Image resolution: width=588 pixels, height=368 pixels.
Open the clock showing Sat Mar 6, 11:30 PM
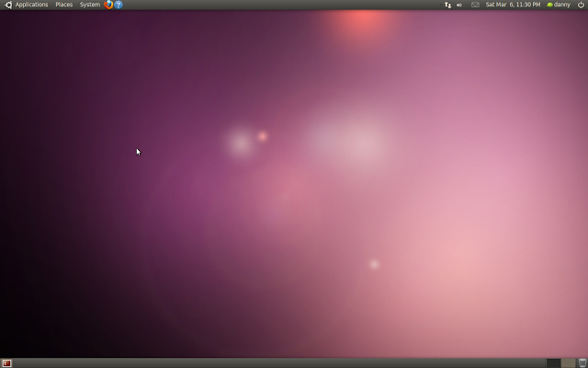pos(513,5)
